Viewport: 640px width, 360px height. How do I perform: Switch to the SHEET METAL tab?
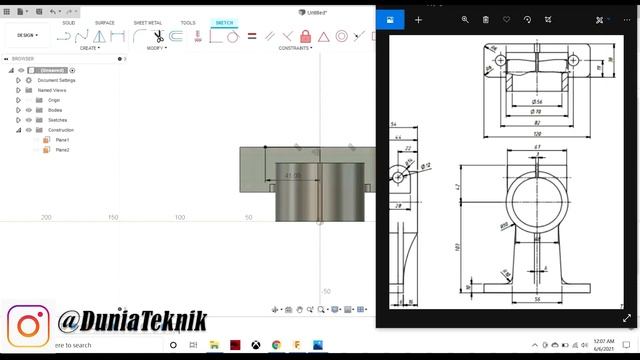pos(147,23)
